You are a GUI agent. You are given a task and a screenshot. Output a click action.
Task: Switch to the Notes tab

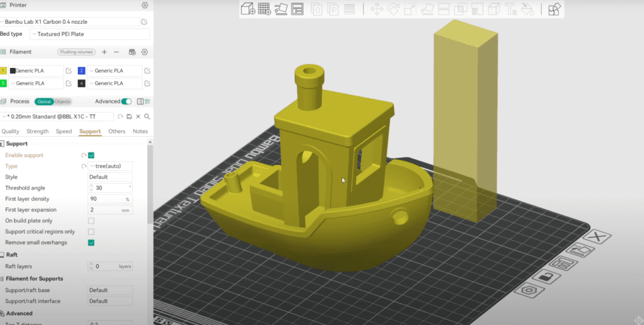[x=140, y=131]
